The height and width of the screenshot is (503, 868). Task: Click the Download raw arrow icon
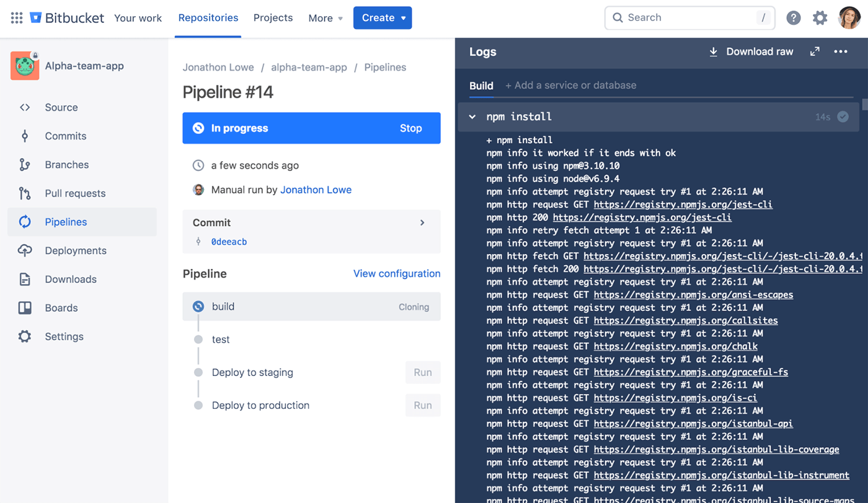[x=714, y=52]
